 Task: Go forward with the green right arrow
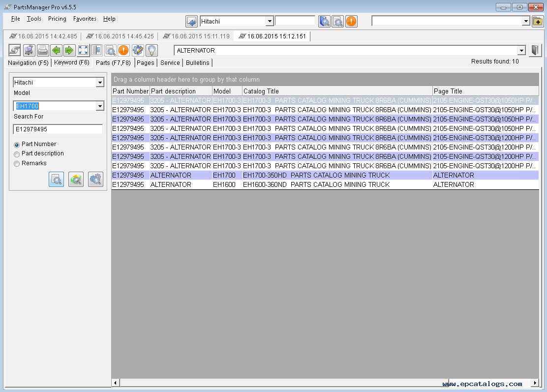coord(69,50)
